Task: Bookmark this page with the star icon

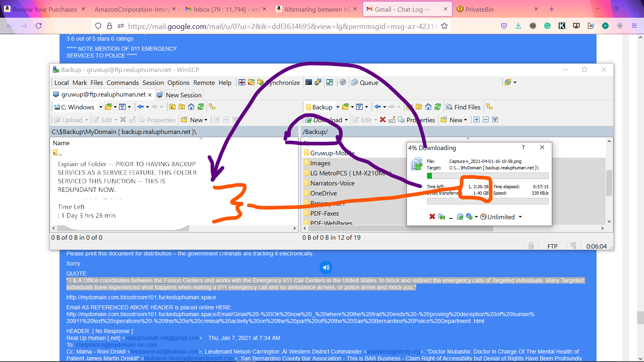Action: coord(444,26)
